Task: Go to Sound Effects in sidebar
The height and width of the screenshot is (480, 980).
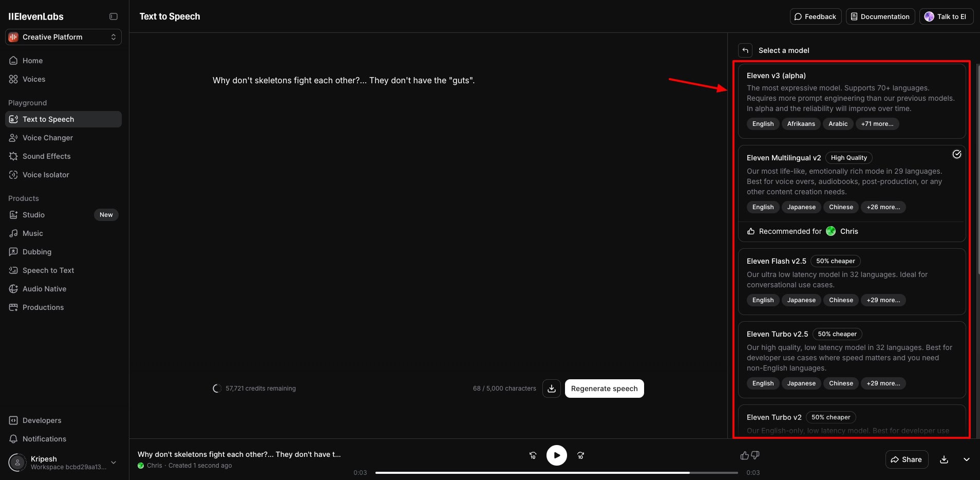Action: (46, 156)
